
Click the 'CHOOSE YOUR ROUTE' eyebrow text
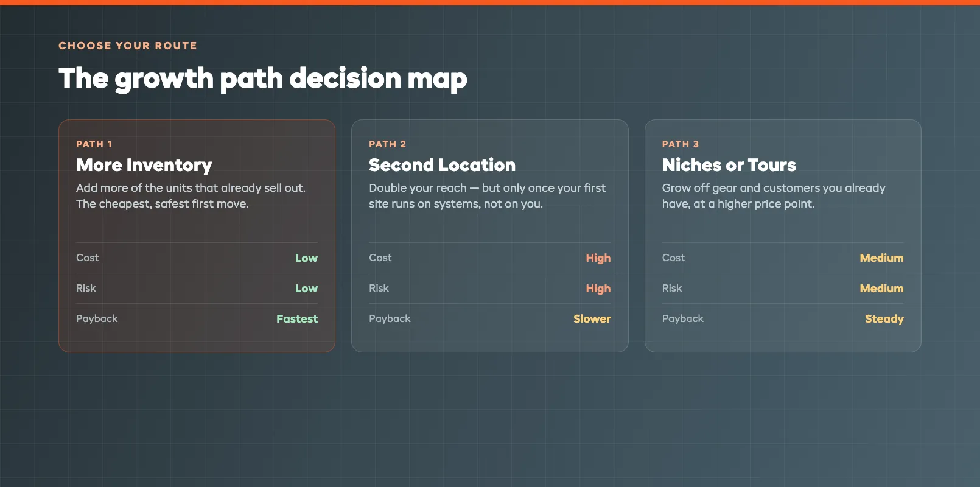click(128, 46)
